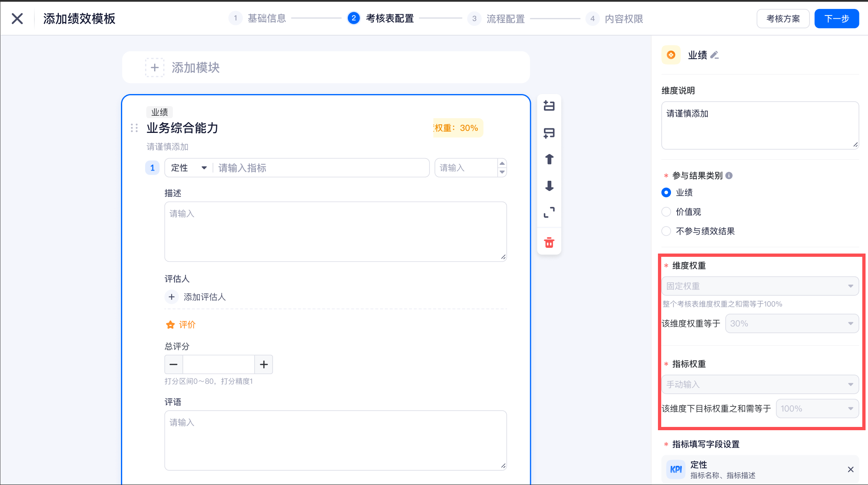Click the move down arrow icon
868x485 pixels.
click(549, 186)
